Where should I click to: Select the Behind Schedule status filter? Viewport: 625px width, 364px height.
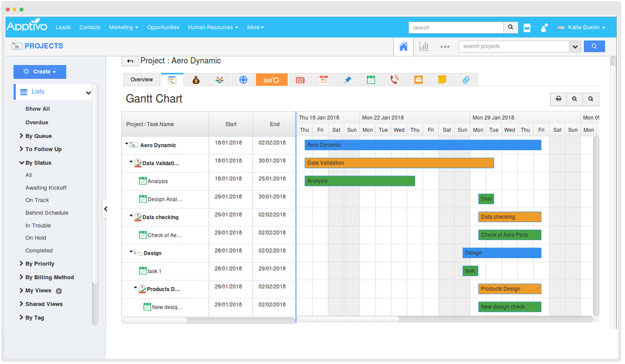click(47, 213)
